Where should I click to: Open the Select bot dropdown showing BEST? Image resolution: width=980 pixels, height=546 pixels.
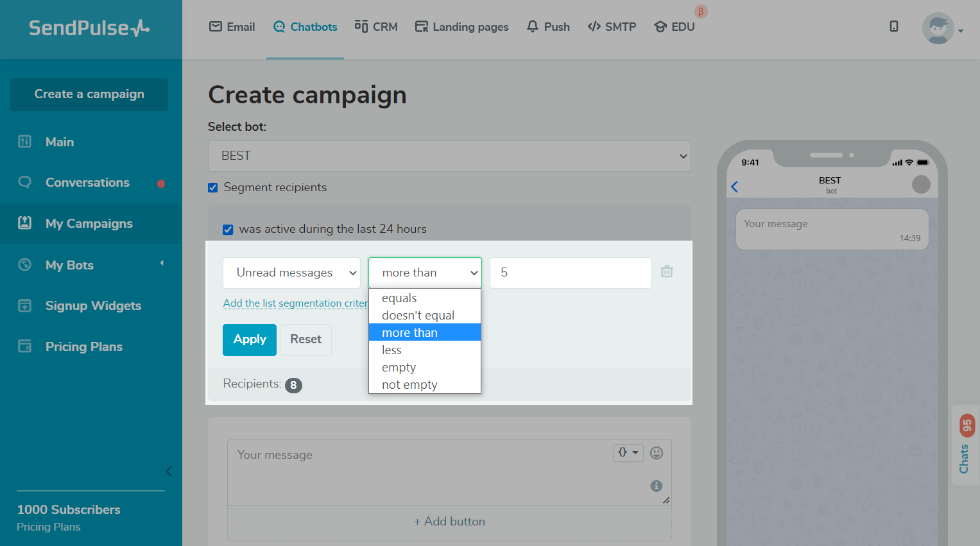[449, 156]
